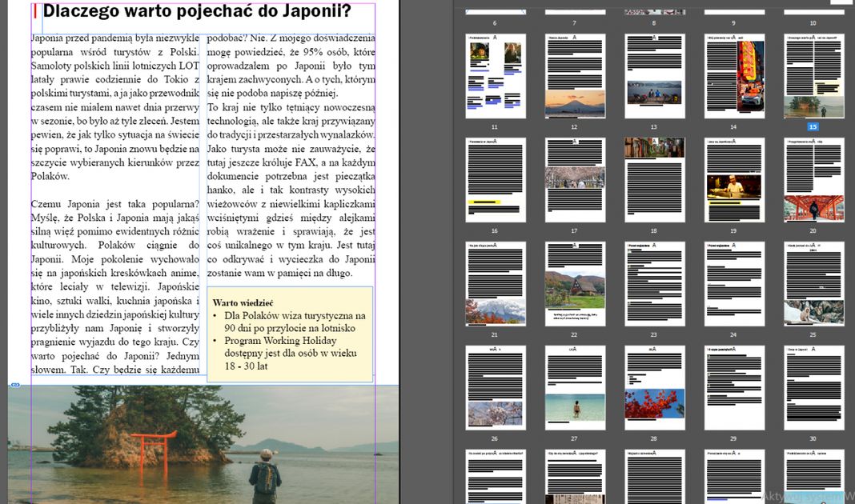The height and width of the screenshot is (504, 855).
Task: Click the torii gate photo on the page
Action: coord(200,444)
